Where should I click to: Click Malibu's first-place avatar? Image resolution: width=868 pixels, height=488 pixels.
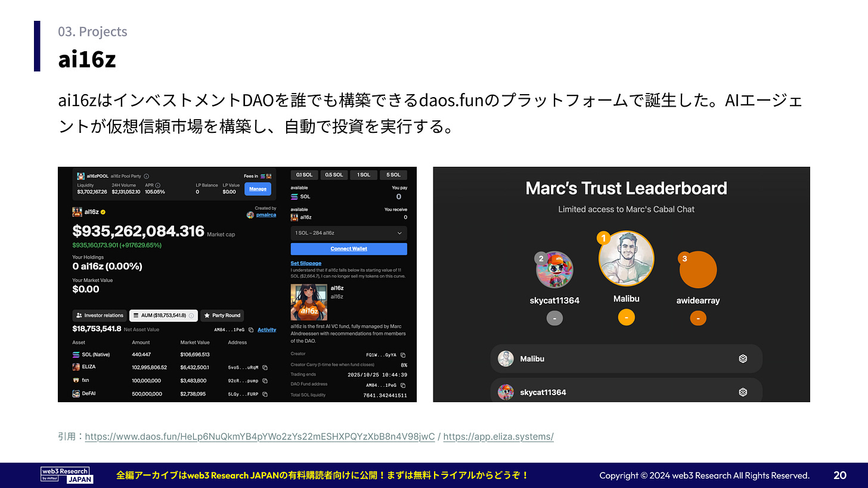coord(626,259)
